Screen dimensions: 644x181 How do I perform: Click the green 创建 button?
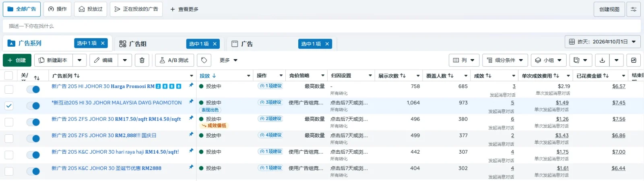pyautogui.click(x=17, y=60)
